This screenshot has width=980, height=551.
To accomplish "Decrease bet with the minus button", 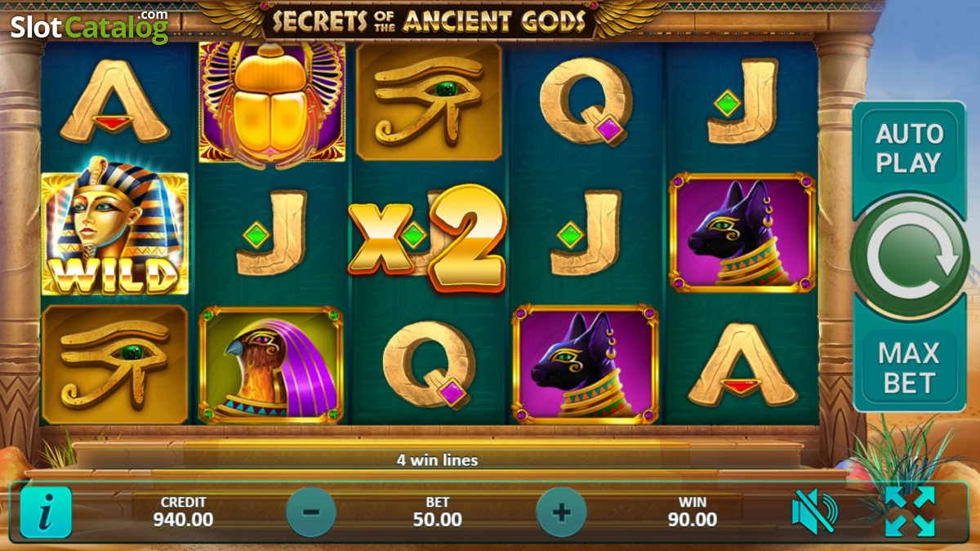I will click(311, 513).
